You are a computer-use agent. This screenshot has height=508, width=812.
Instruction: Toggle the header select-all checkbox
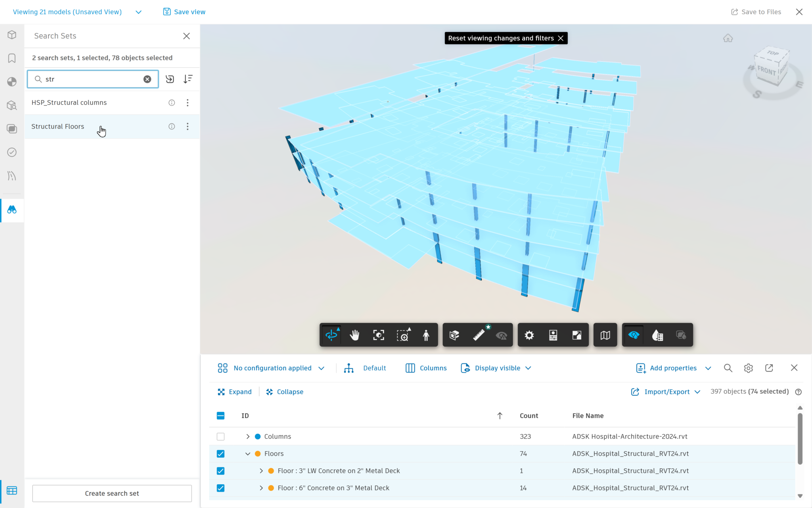tap(221, 416)
